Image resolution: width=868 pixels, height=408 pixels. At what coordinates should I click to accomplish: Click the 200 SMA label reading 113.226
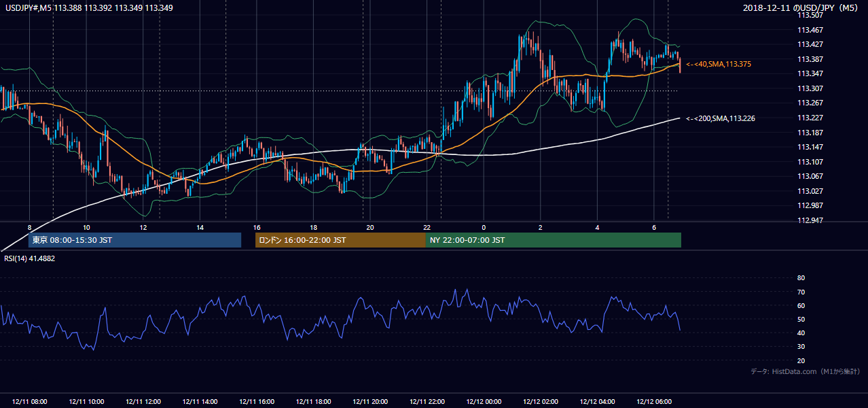point(720,118)
